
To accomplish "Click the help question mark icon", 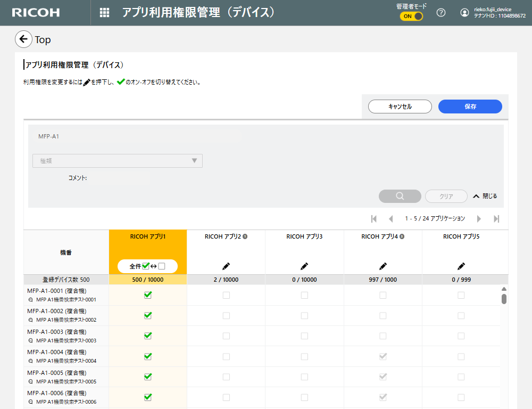I will (441, 13).
